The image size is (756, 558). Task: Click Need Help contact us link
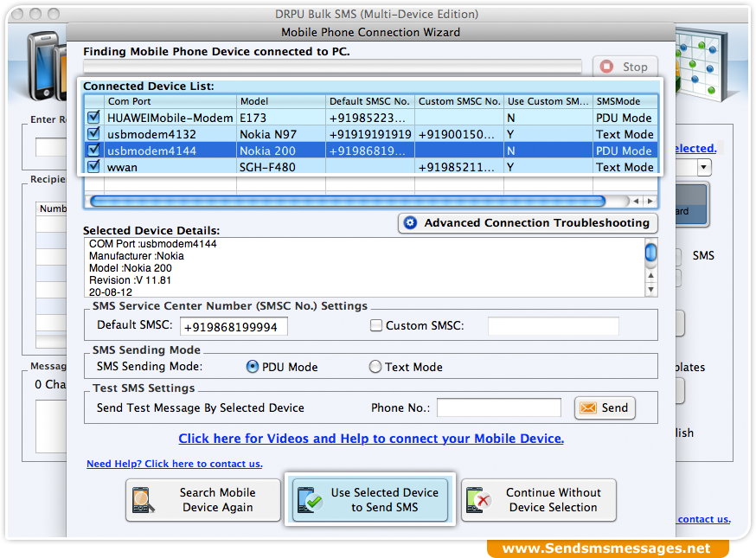(175, 464)
